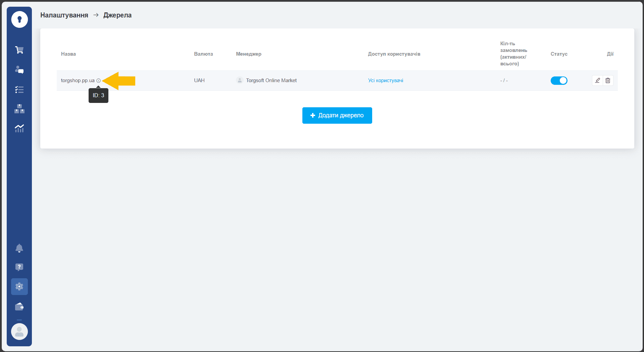Toggle the torgshop.pp.ua source status switch
644x352 pixels.
tap(559, 80)
